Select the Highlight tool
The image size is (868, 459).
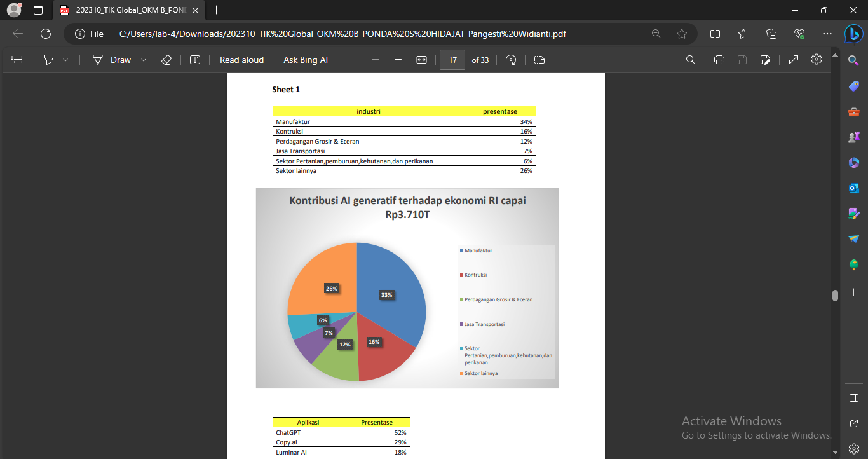point(49,60)
